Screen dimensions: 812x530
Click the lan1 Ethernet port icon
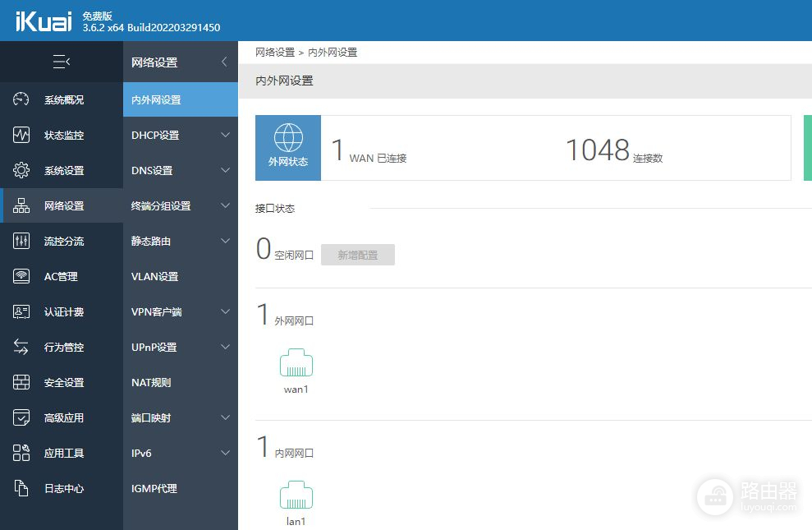(296, 495)
